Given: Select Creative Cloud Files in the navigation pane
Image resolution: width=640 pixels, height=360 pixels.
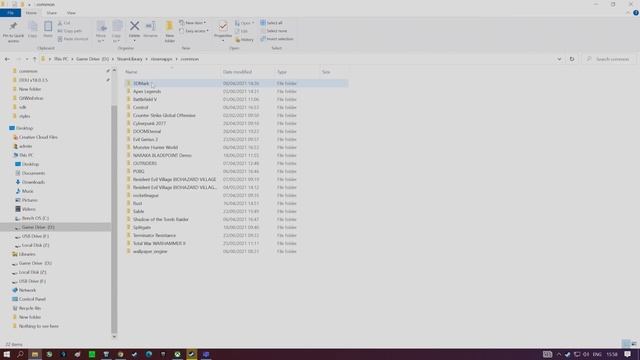Looking at the screenshot, I should pyautogui.click(x=38, y=137).
